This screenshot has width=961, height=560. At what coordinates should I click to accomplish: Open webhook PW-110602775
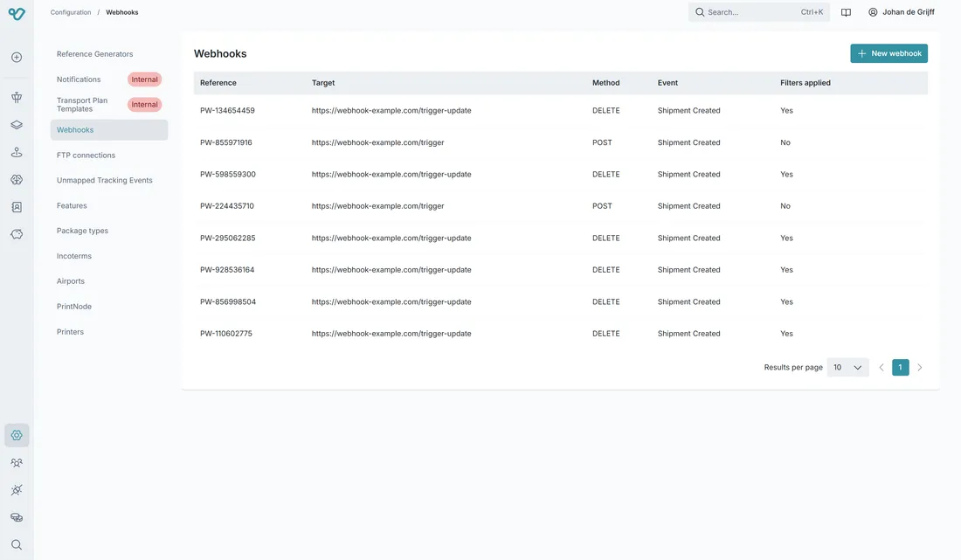tap(560, 334)
